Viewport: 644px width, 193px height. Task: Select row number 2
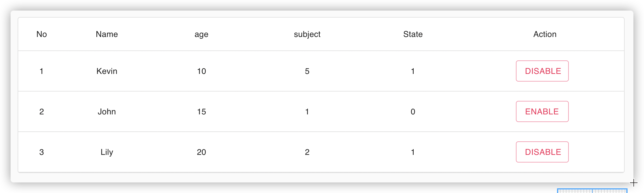point(42,111)
